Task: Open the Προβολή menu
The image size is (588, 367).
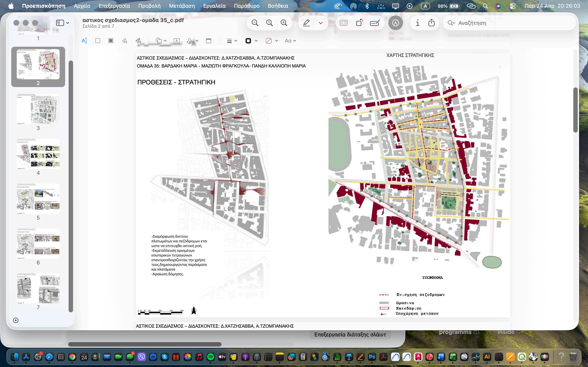Action: point(149,6)
